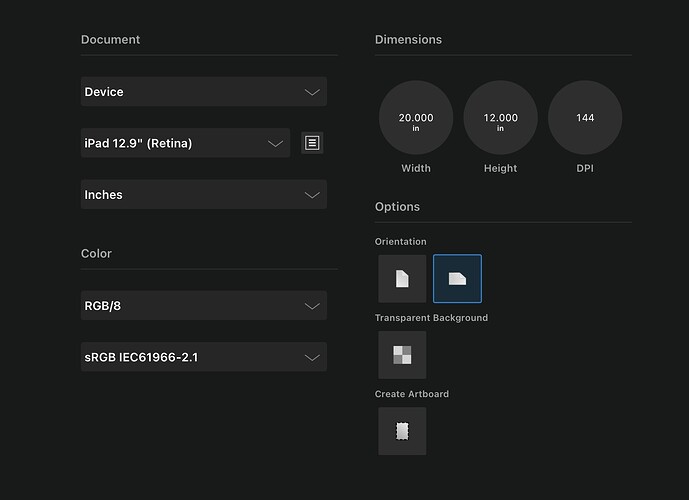Image resolution: width=689 pixels, height=500 pixels.
Task: Open the preset list icon beside iPad preset
Action: click(x=312, y=143)
